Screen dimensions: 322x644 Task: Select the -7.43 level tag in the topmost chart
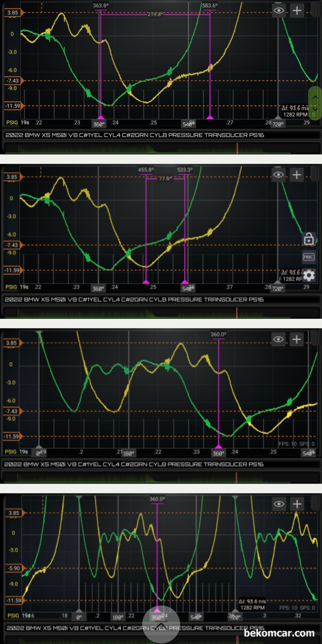click(x=13, y=80)
